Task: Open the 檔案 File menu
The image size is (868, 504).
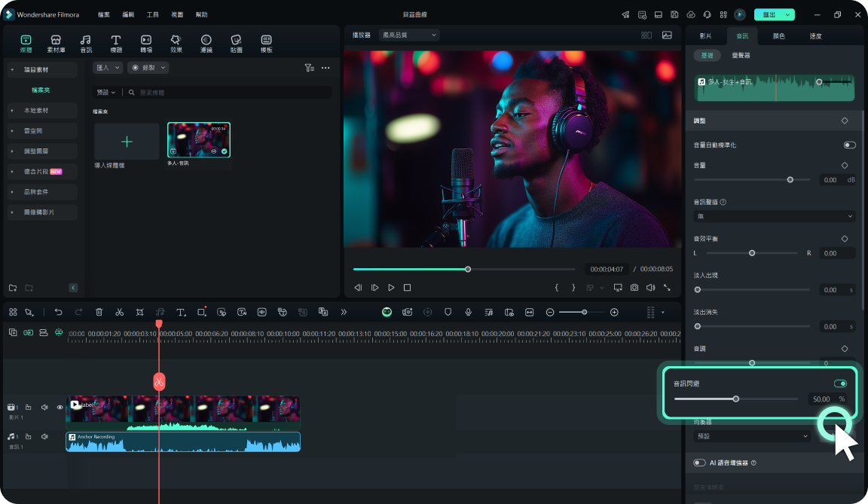Action: pos(103,15)
